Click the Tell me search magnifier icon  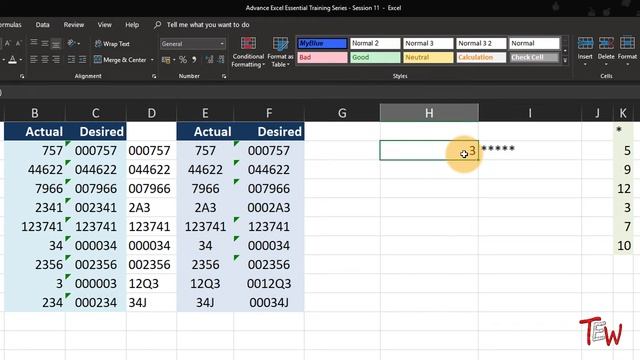(158, 25)
